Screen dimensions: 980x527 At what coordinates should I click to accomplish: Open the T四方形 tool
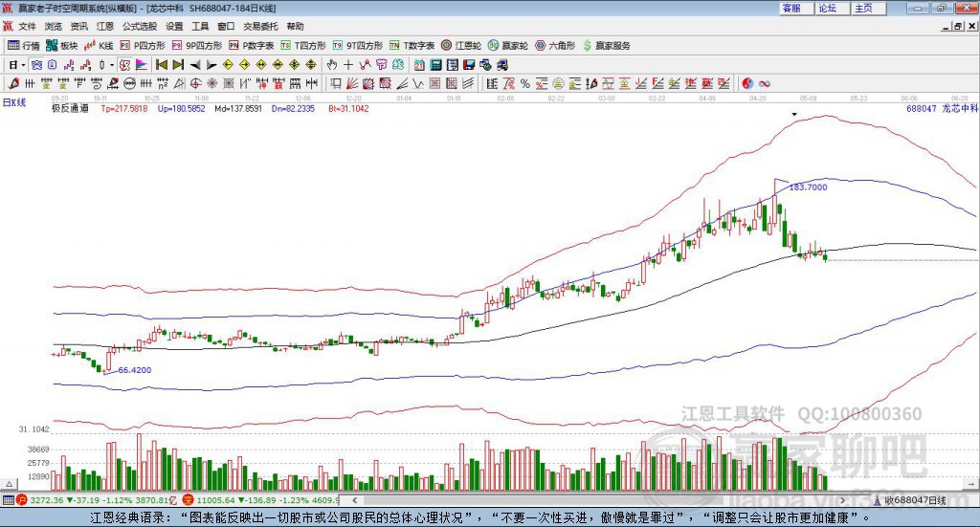303,46
